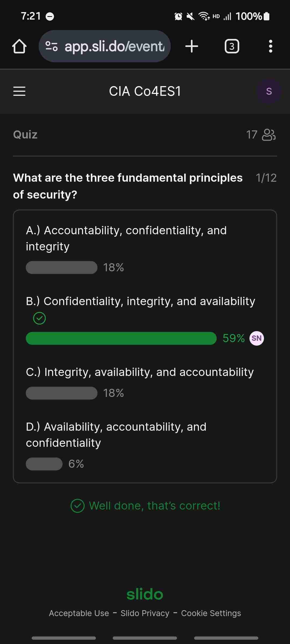Tap the site settings icon in address bar
Viewport: 290px width, 644px height.
click(51, 46)
